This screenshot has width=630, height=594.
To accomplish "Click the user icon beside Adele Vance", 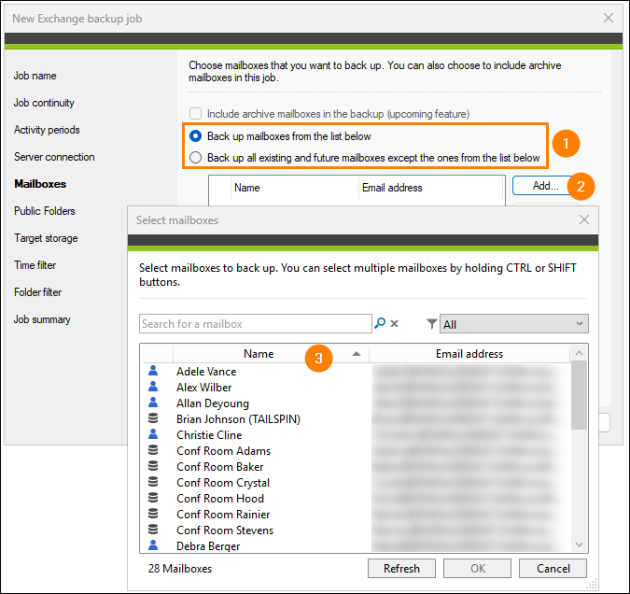I will 153,371.
